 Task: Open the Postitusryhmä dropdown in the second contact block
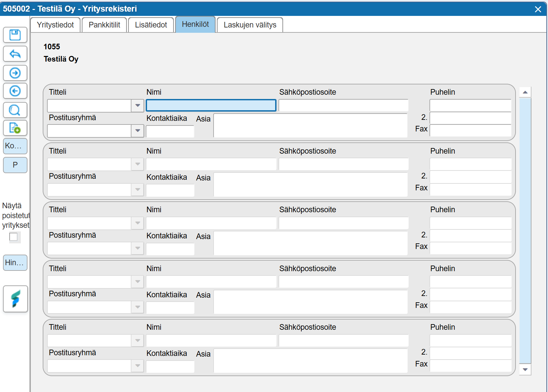coord(137,190)
